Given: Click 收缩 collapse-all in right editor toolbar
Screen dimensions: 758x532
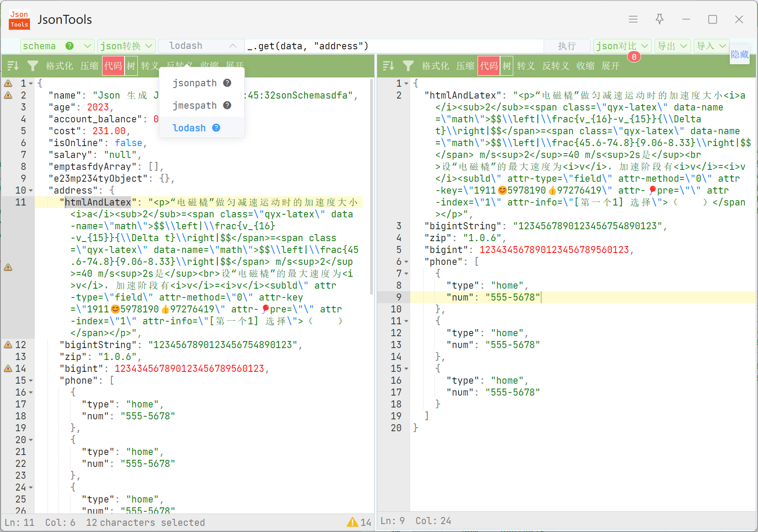Looking at the screenshot, I should (x=585, y=66).
